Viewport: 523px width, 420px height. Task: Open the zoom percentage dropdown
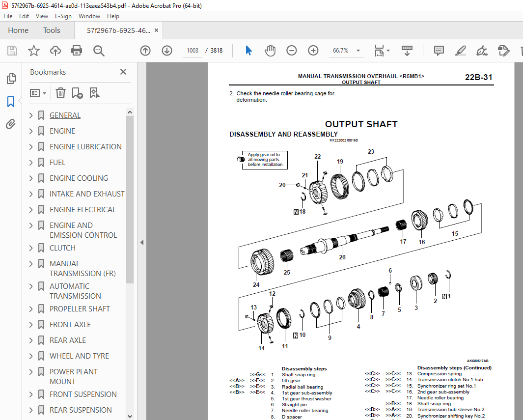point(358,50)
